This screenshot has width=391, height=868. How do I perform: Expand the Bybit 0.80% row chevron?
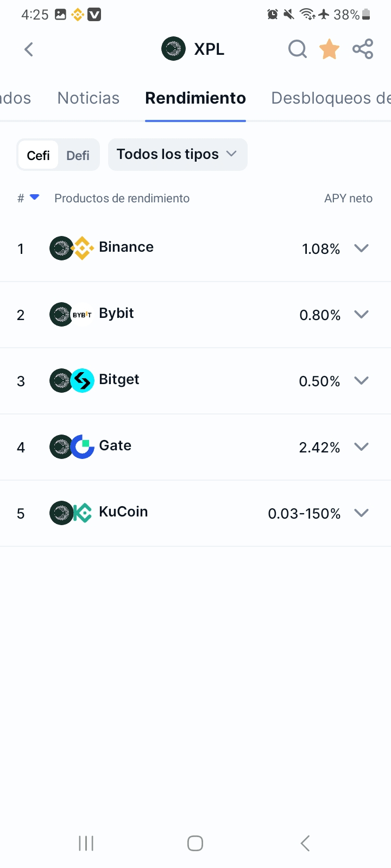(x=361, y=315)
